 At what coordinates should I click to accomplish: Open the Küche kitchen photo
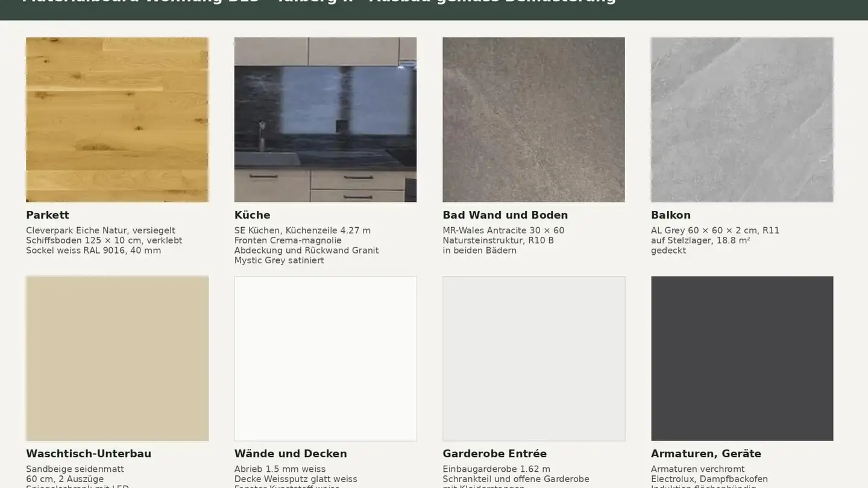click(325, 119)
